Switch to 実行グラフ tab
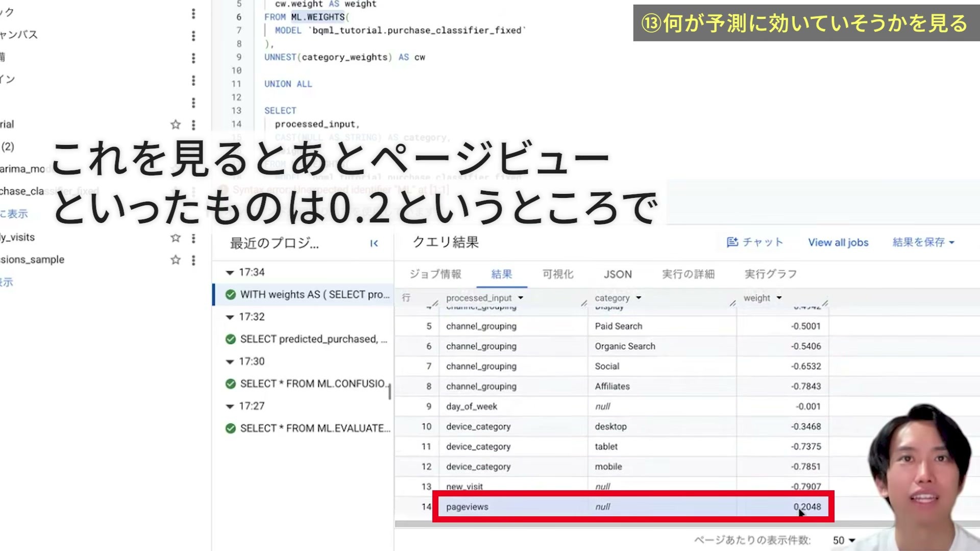This screenshot has height=551, width=980. point(771,274)
